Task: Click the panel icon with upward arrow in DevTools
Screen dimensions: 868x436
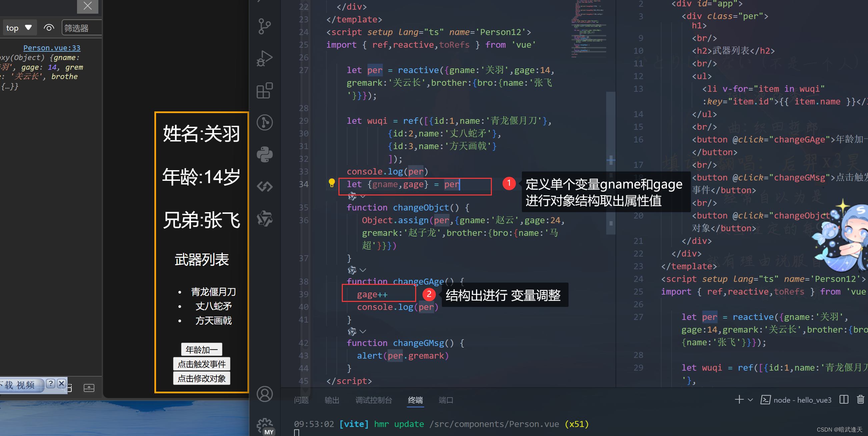Action: coord(89,388)
